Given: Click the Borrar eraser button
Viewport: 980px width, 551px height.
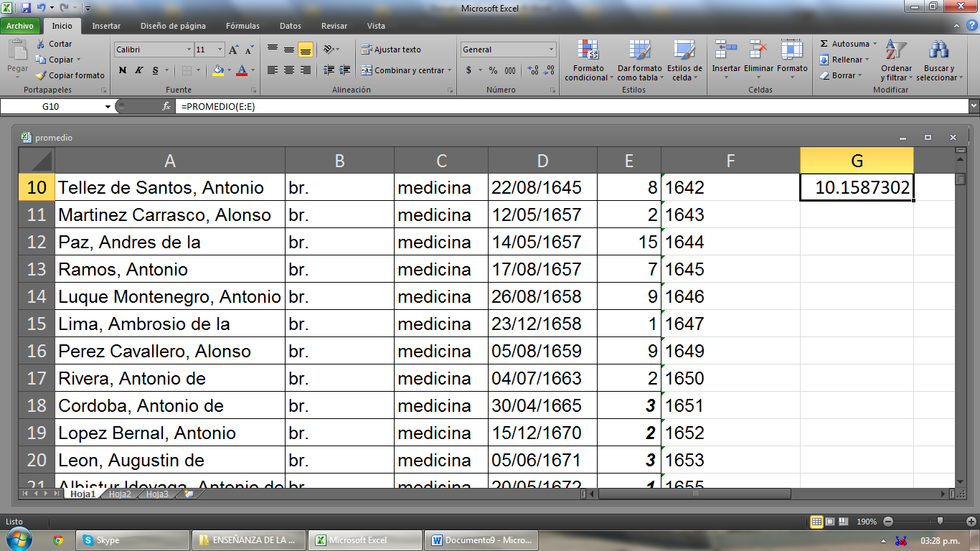Looking at the screenshot, I should tap(839, 75).
